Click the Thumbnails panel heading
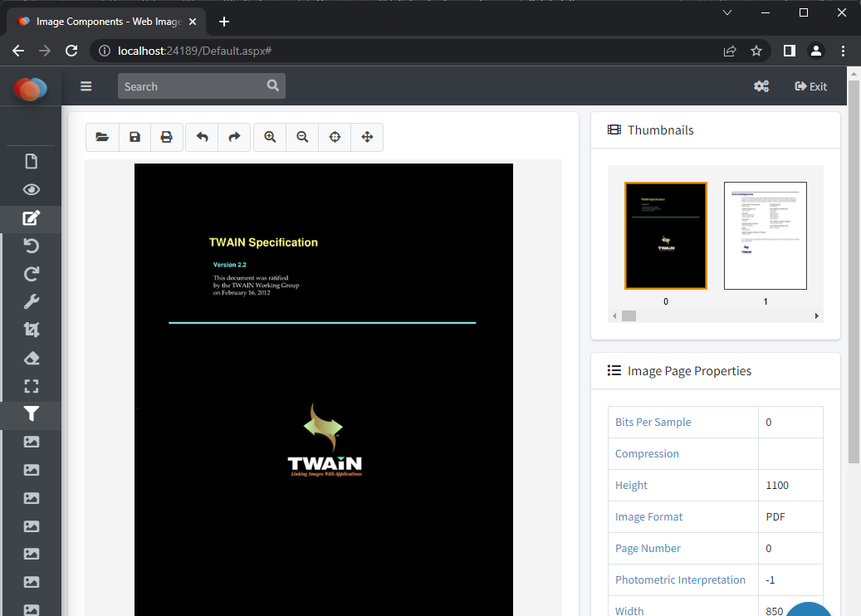861x616 pixels. (x=660, y=130)
